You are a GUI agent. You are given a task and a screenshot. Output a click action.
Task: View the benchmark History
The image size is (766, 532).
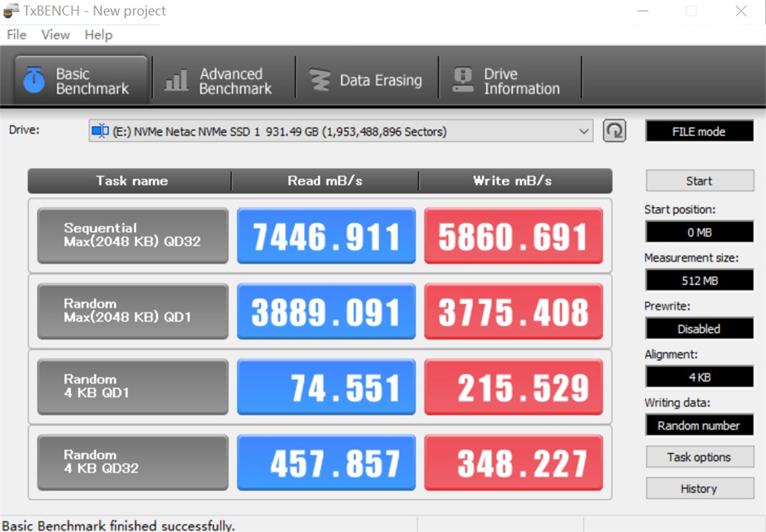click(x=700, y=488)
